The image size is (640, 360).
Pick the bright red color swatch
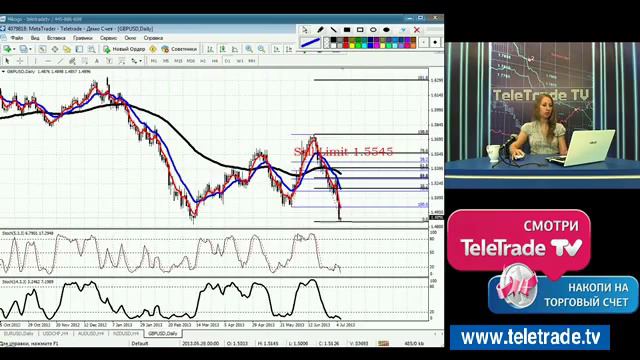346,46
